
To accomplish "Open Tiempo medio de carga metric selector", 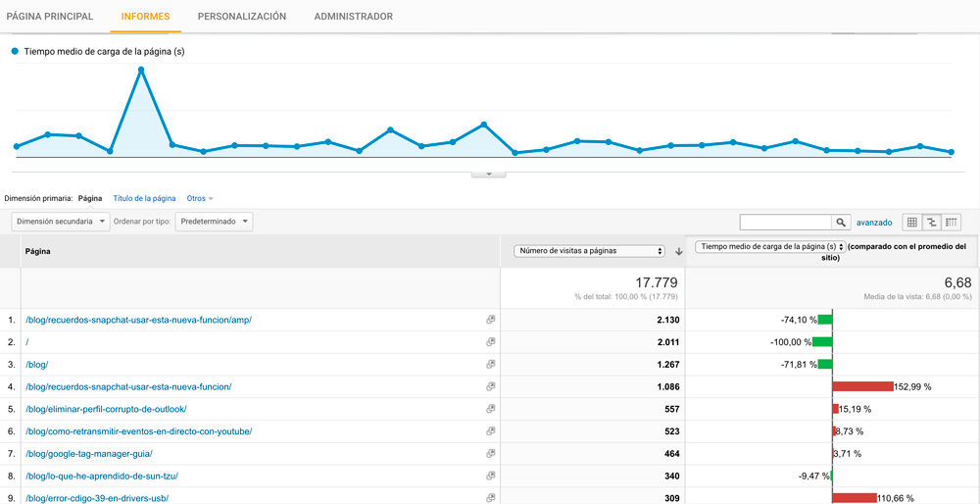I will [x=769, y=247].
